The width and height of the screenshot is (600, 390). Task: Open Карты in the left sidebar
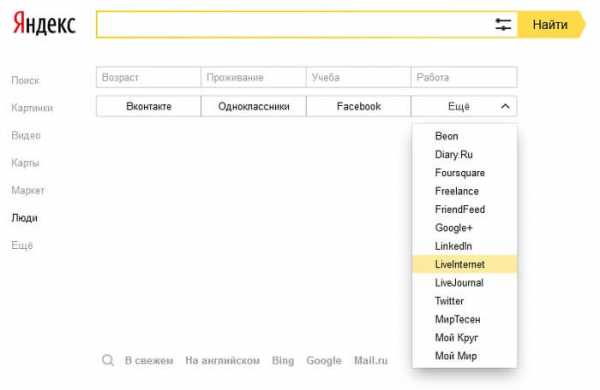click(25, 163)
